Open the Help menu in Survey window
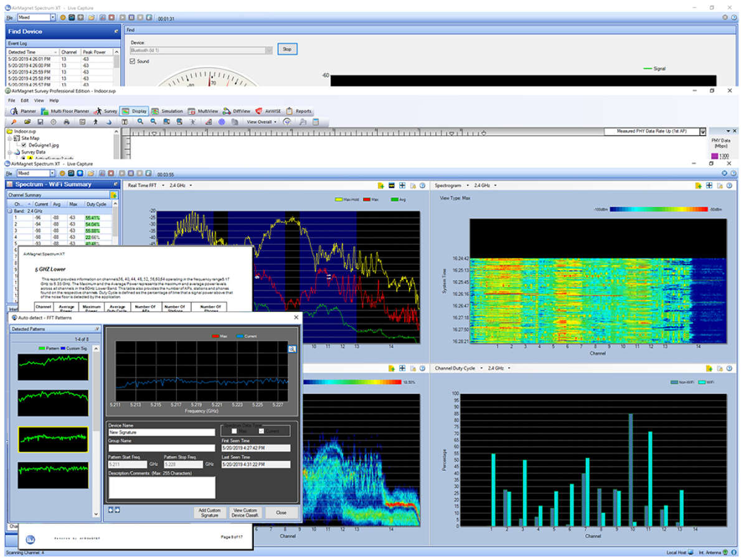 [54, 101]
